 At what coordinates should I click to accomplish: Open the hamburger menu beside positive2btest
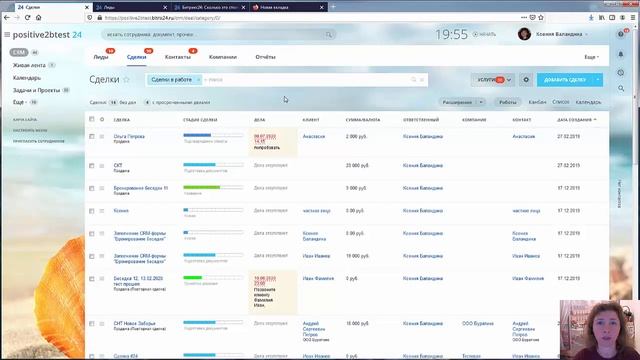pos(7,35)
